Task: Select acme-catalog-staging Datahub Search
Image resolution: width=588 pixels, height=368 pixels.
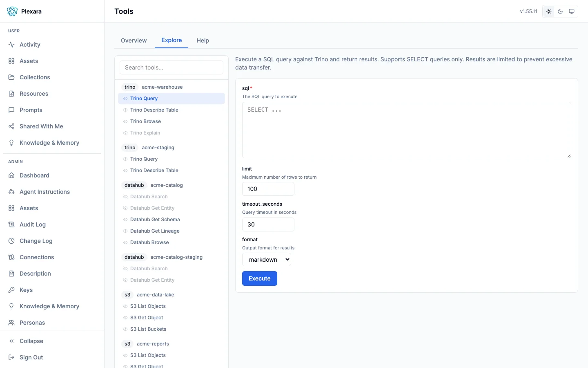Action: 171,269
